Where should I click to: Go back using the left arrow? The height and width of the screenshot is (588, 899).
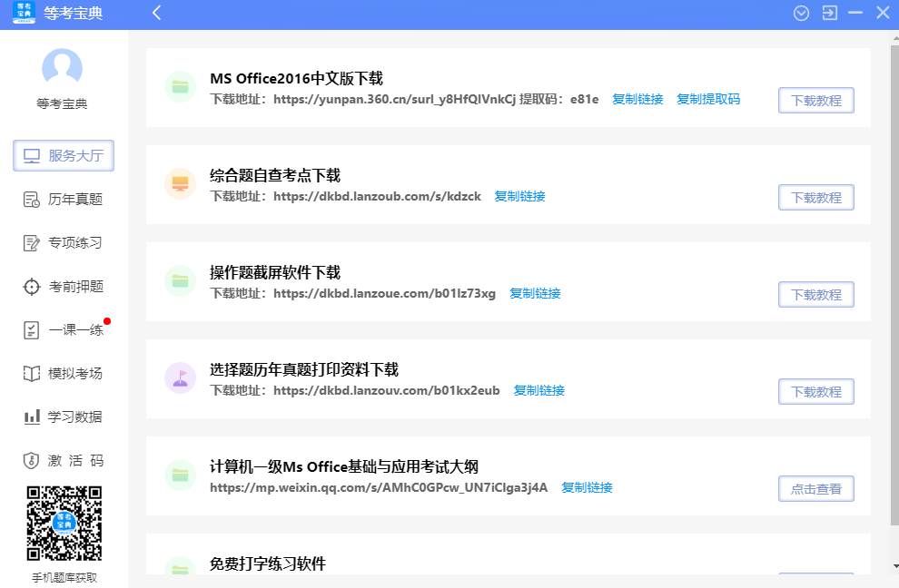(x=156, y=13)
